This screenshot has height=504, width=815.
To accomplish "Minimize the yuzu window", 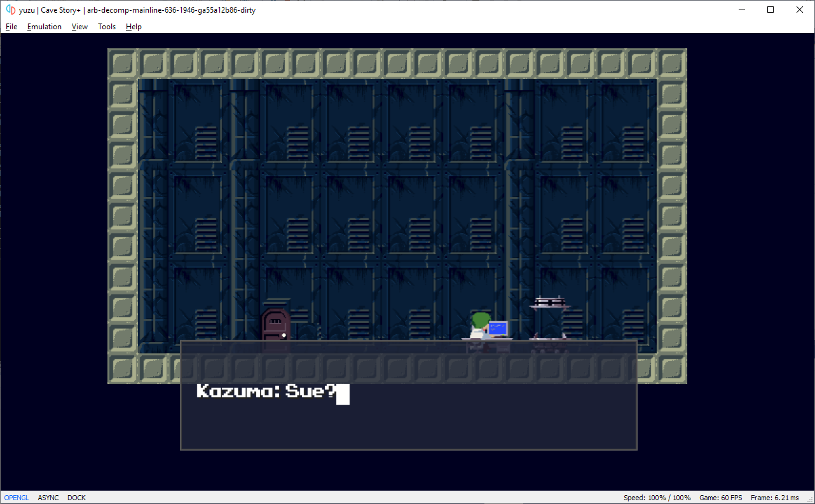I will 741,10.
